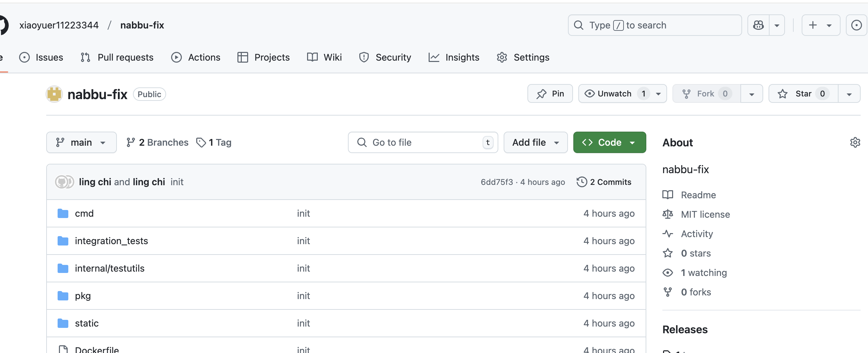Open the Activity link
This screenshot has height=353, width=868.
click(688, 234)
